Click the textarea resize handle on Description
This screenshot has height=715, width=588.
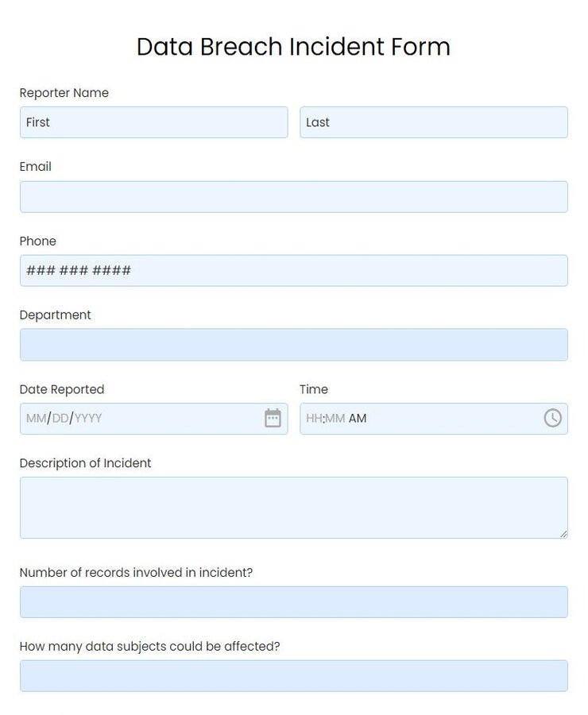pyautogui.click(x=564, y=534)
